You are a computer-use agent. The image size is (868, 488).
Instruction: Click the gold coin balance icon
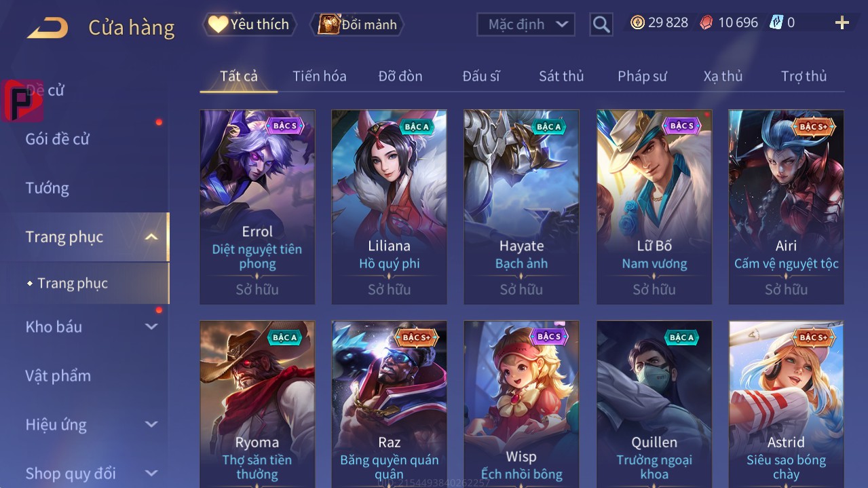(x=637, y=22)
